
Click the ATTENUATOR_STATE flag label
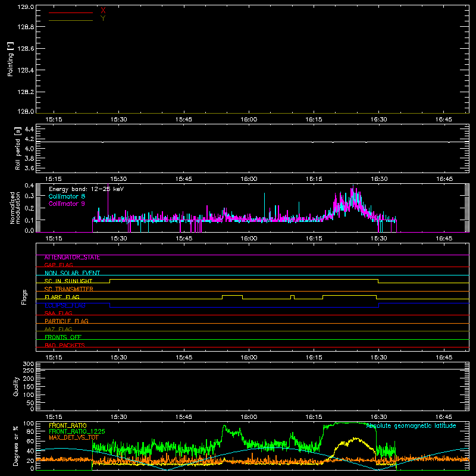(x=72, y=258)
